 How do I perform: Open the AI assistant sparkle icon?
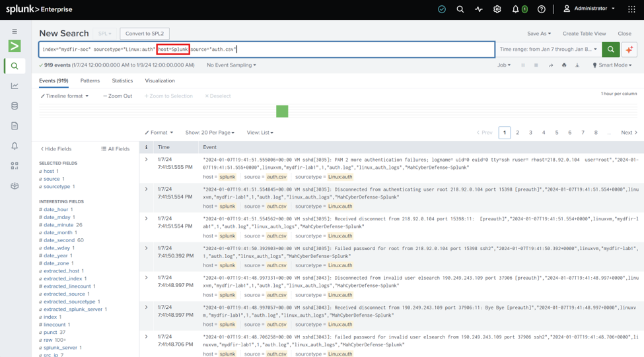[x=629, y=49]
